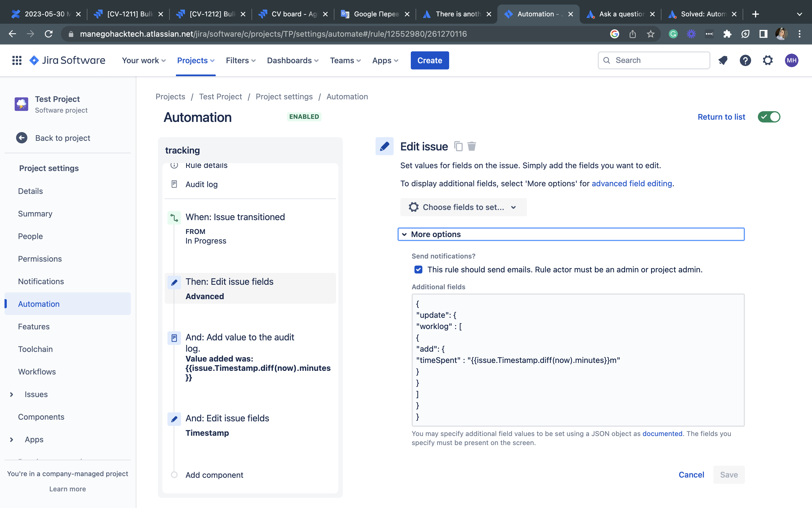Select the Then: Edit issue fields Advanced step
812x508 pixels.
click(x=250, y=288)
